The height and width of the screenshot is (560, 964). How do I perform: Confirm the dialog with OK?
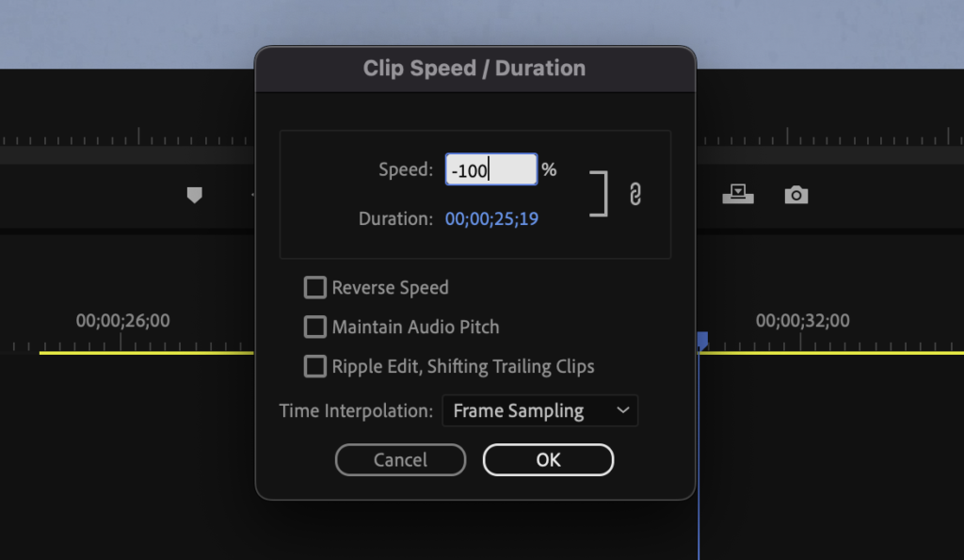tap(548, 460)
